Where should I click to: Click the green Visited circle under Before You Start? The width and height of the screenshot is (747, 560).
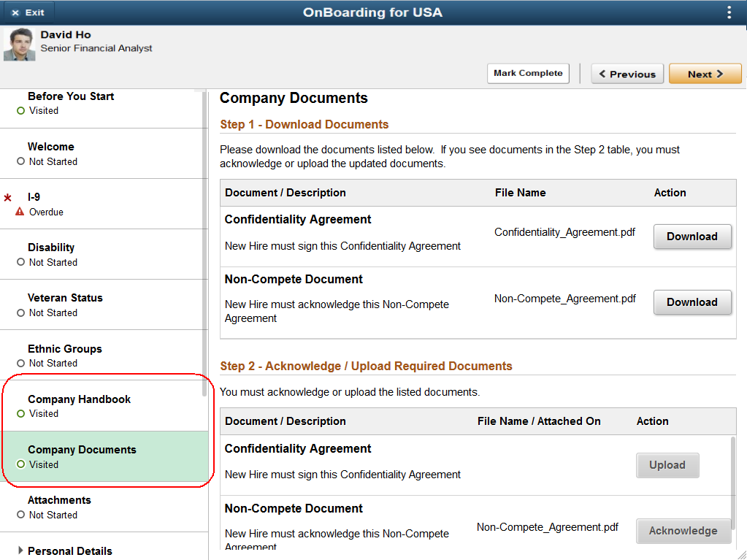[x=20, y=111]
